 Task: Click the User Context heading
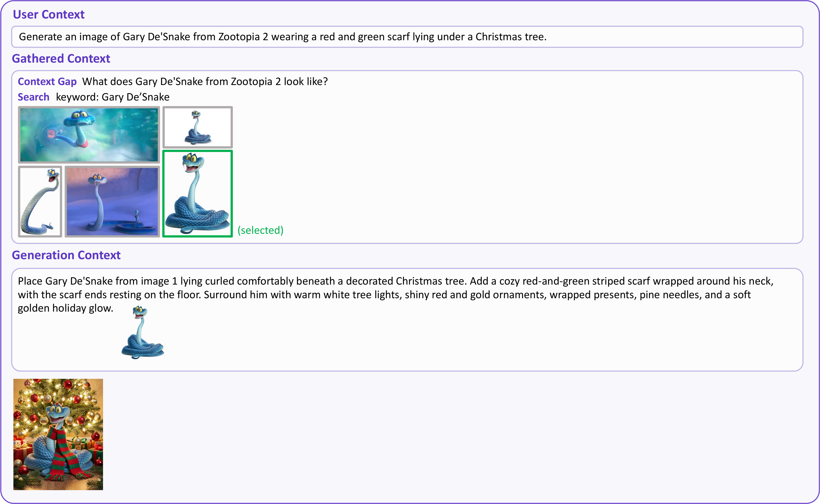coord(49,15)
